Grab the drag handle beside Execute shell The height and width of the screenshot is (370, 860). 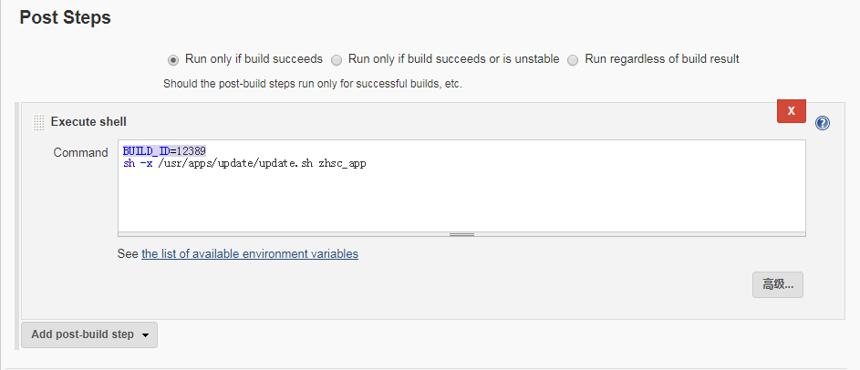38,122
